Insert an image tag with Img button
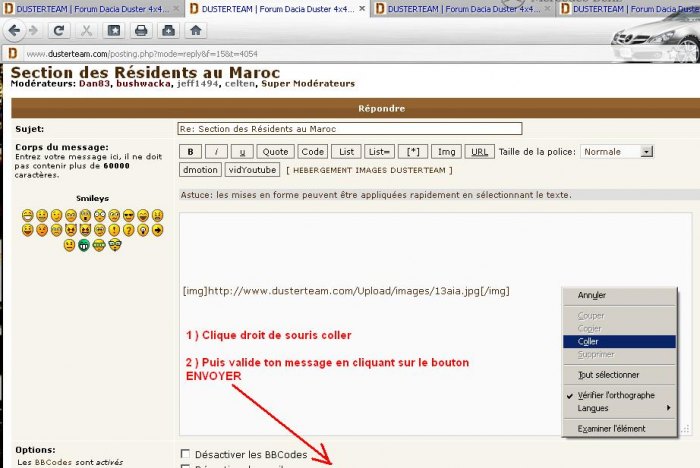Screen dimensions: 700x468 [x=446, y=152]
